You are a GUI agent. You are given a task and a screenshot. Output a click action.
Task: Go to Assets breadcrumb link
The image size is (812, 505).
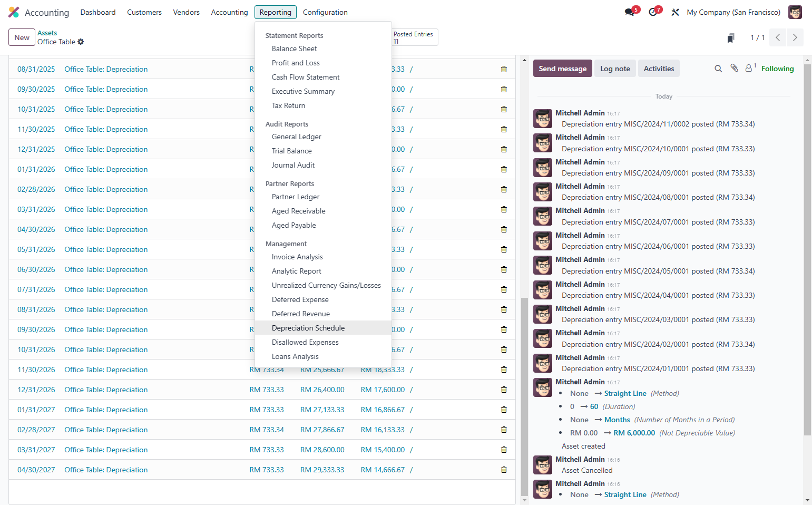point(47,33)
